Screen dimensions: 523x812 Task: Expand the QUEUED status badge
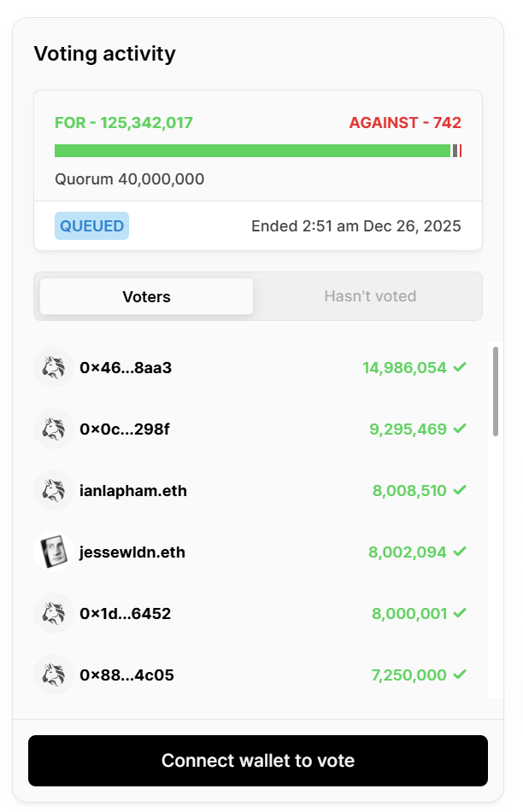pos(91,225)
